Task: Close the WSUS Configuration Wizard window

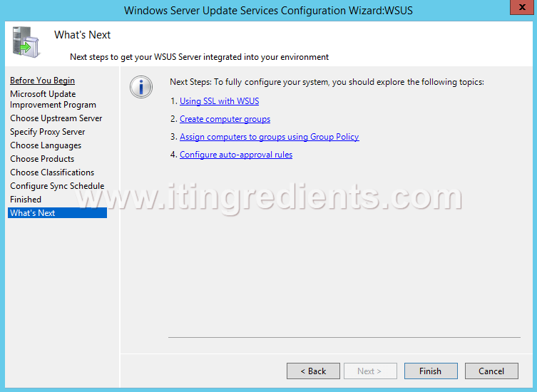Action: pos(521,7)
